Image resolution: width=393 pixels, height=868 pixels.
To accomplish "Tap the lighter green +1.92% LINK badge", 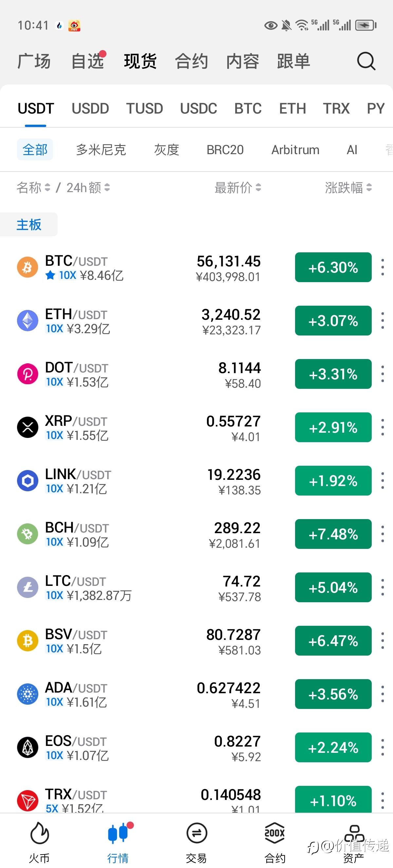I will tap(333, 480).
